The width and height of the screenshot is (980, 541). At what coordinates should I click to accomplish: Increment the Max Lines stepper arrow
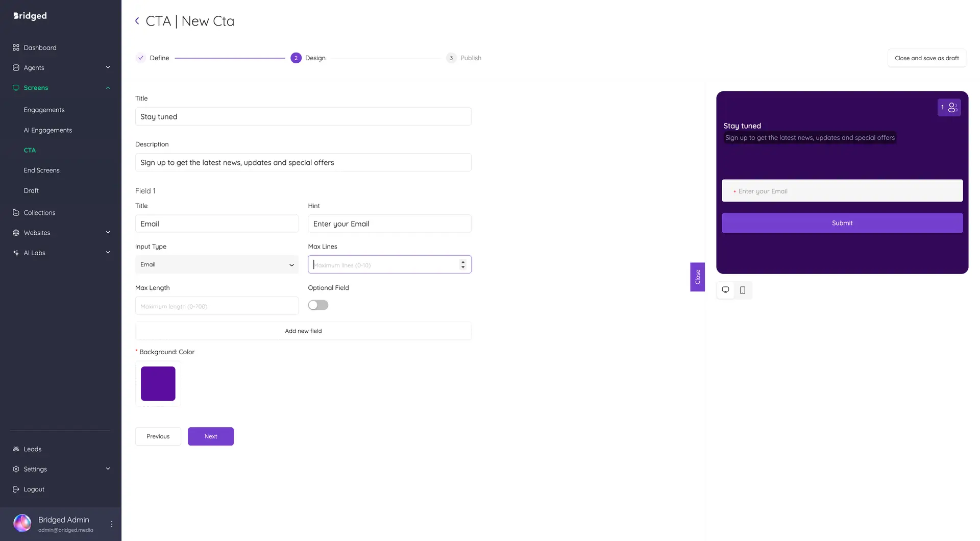click(463, 262)
